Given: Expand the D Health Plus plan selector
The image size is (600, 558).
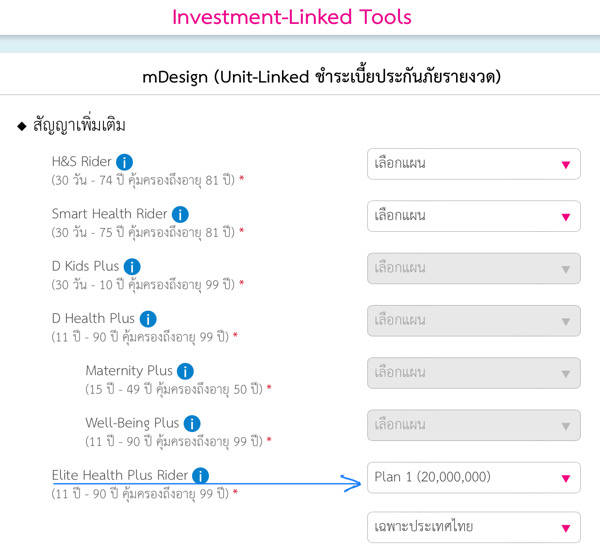Looking at the screenshot, I should 473,321.
